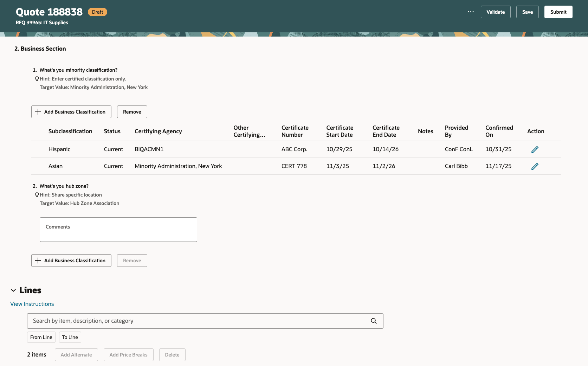This screenshot has width=588, height=366.
Task: Click the Draft status badge
Action: click(x=97, y=12)
